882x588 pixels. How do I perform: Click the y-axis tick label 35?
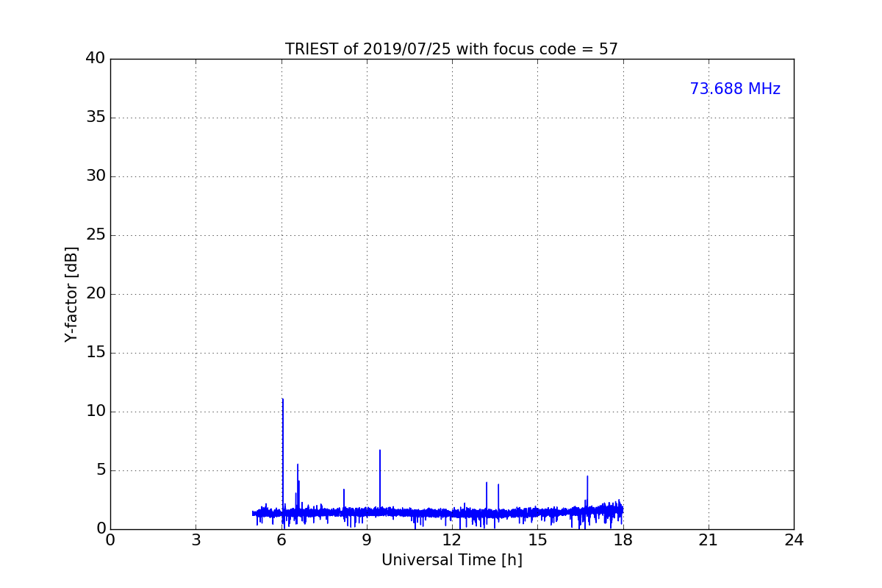[x=96, y=118]
